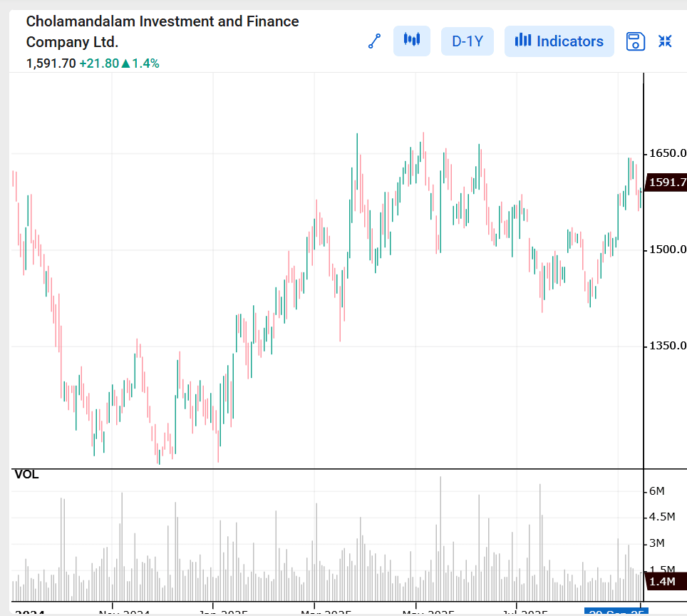Viewport: 687px width, 616px height.
Task: Click the 1.4M current volume label
Action: pos(664,581)
